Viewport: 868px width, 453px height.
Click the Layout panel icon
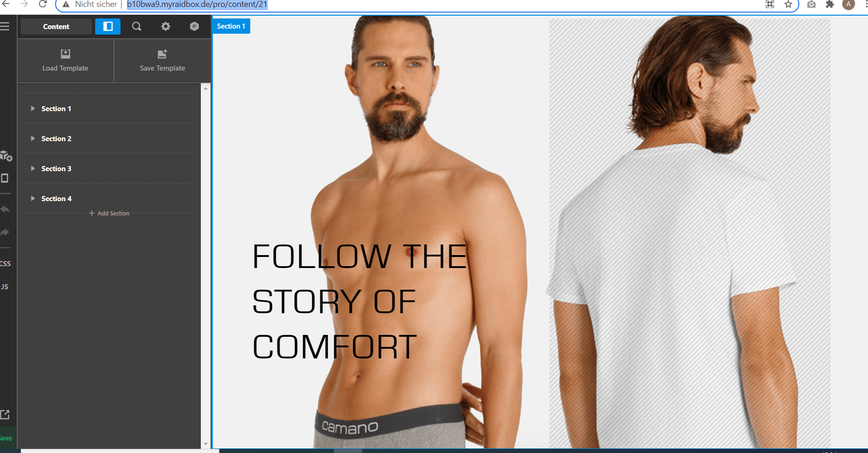click(x=108, y=27)
